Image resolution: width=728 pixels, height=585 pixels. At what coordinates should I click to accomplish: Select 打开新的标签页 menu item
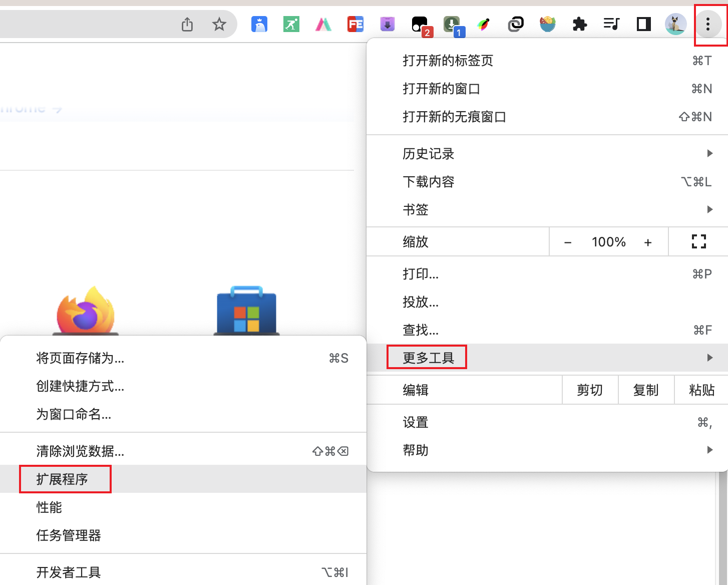click(547, 61)
